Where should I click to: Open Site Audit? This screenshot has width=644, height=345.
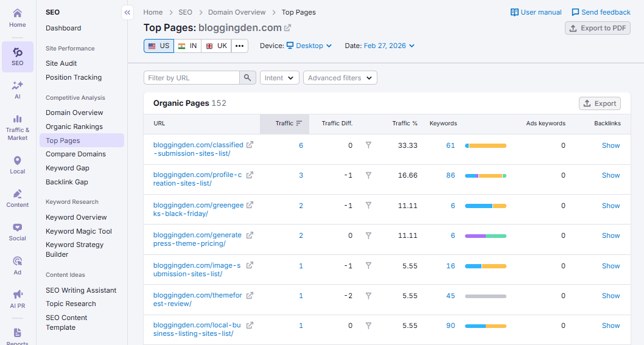pos(61,63)
